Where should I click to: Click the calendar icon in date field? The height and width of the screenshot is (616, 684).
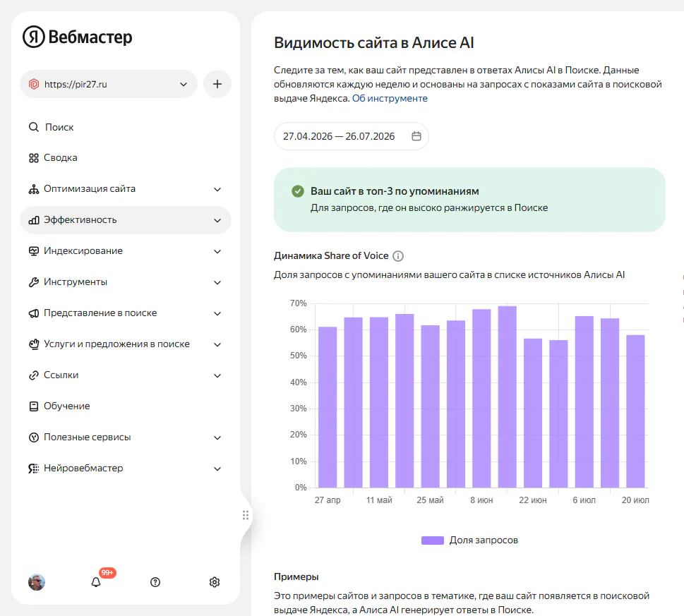point(416,136)
